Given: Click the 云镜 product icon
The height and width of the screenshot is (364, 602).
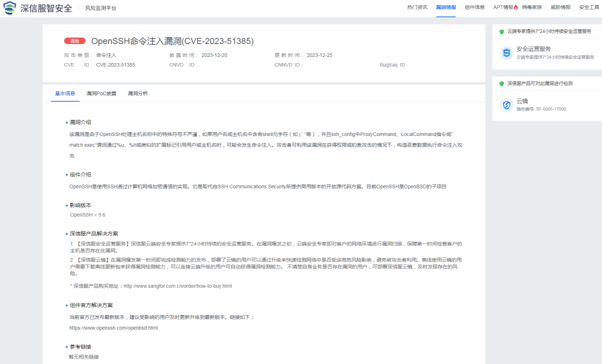Looking at the screenshot, I should [x=506, y=105].
